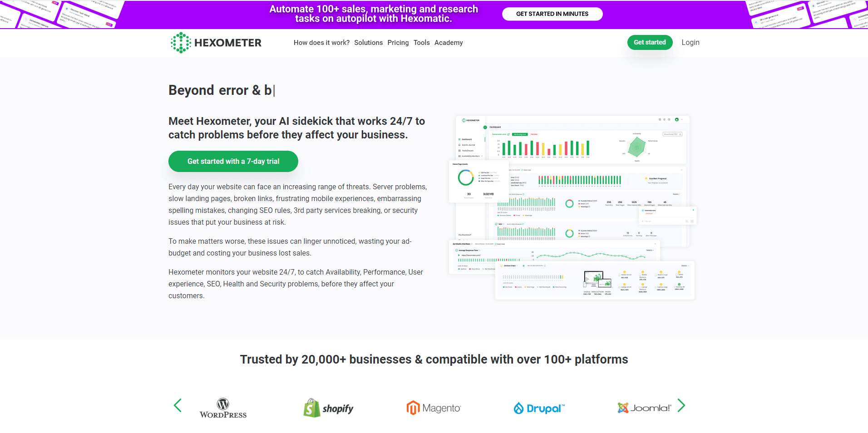Click the green Get started button
Viewport: 868px width, 433px height.
tap(650, 42)
